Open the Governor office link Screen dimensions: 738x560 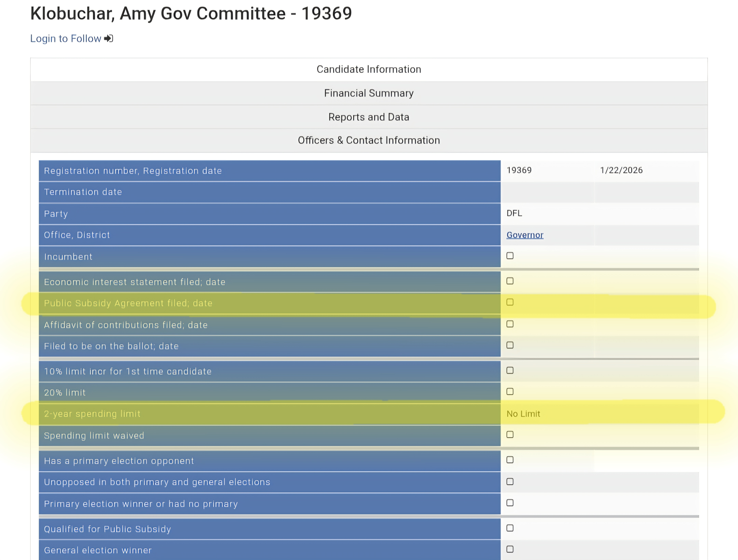click(x=525, y=235)
